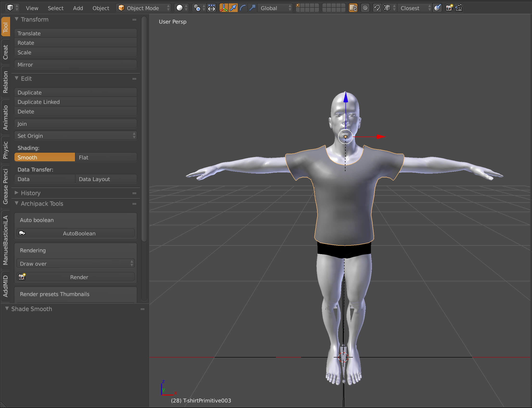
Task: Toggle the 3D manipulator widget icon
Action: [x=223, y=8]
